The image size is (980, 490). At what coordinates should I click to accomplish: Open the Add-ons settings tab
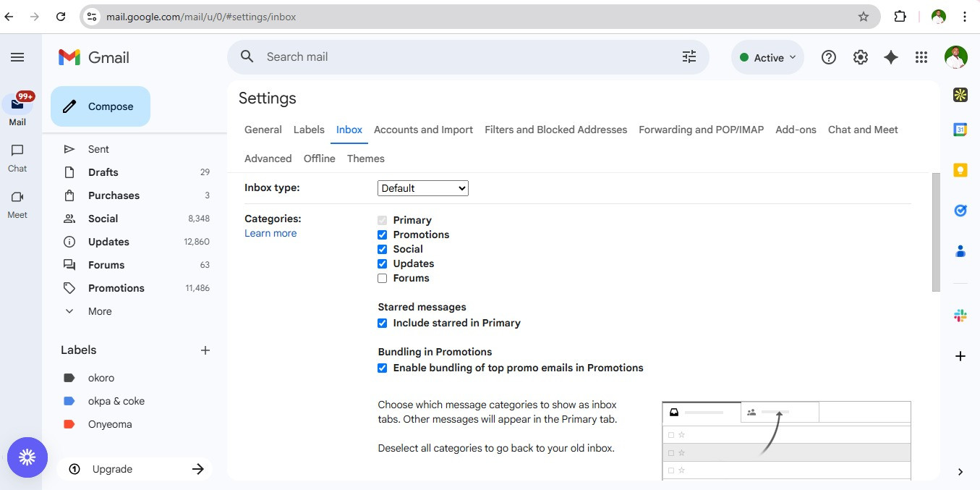pos(796,130)
